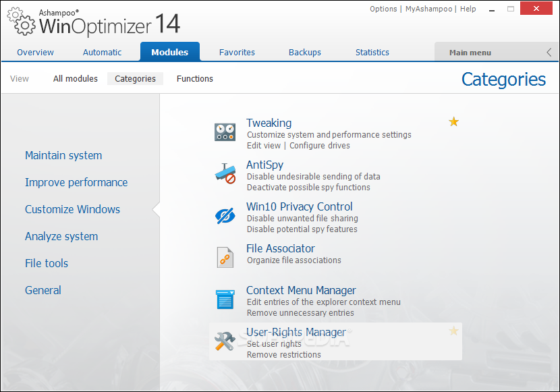This screenshot has height=392, width=560.
Task: Click 'Remove restrictions' text
Action: pyautogui.click(x=283, y=354)
